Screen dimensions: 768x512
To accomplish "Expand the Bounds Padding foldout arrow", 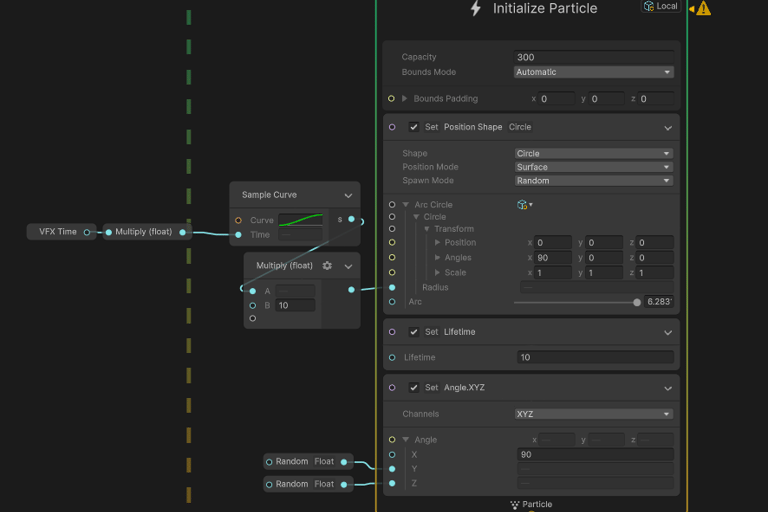I will coord(404,99).
